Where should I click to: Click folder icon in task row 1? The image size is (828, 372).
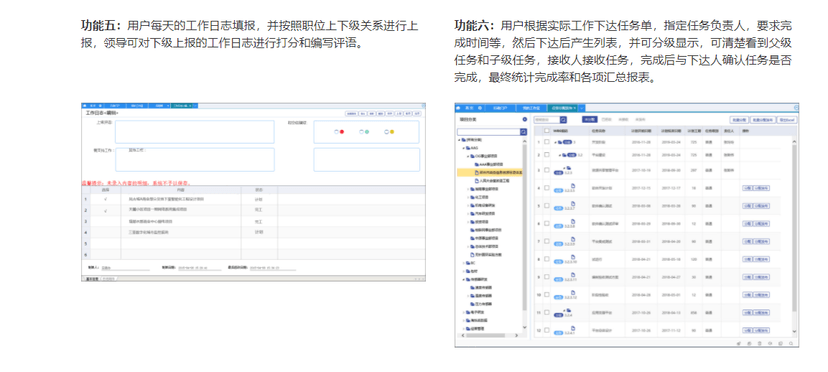560,142
